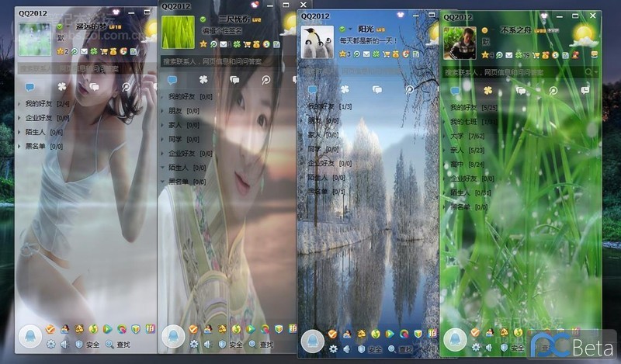621x364 pixels.
Task: Click shopping cart icon in 不系之舟 window
Action: coord(536,55)
